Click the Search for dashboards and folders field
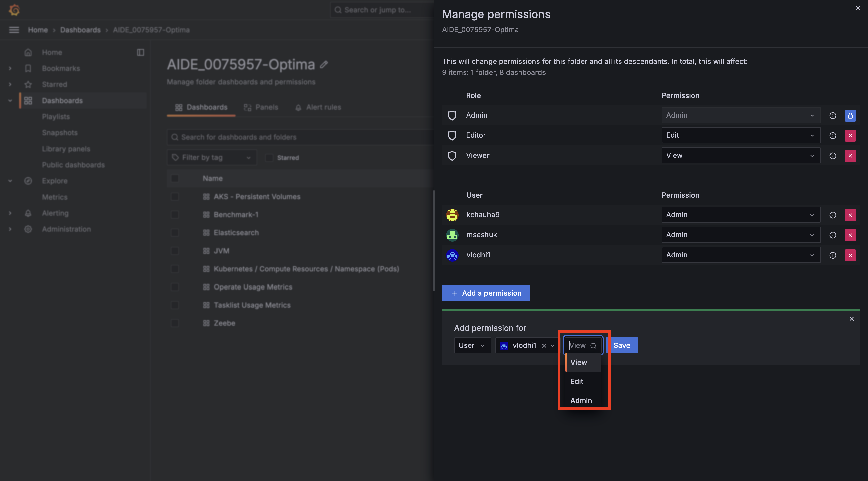 (300, 137)
